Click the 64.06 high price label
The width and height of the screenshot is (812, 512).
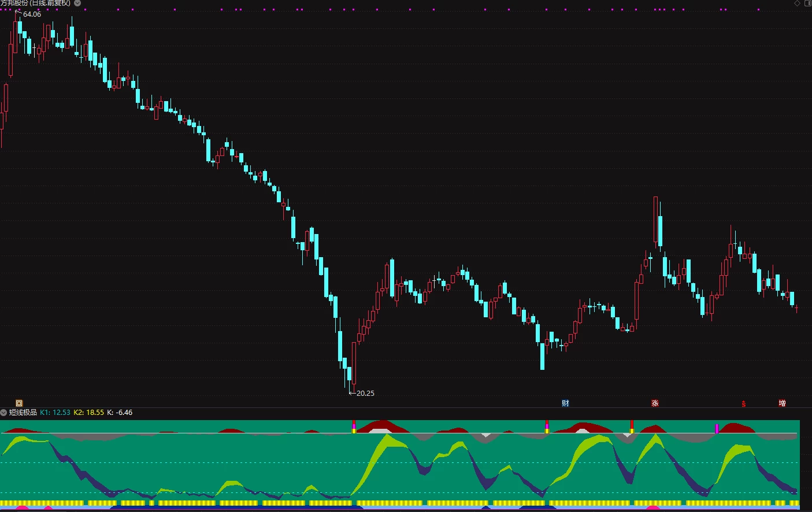point(32,14)
